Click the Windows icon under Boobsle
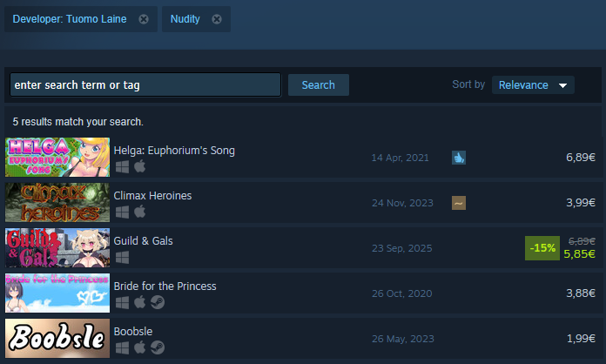This screenshot has height=364, width=606. coord(122,347)
